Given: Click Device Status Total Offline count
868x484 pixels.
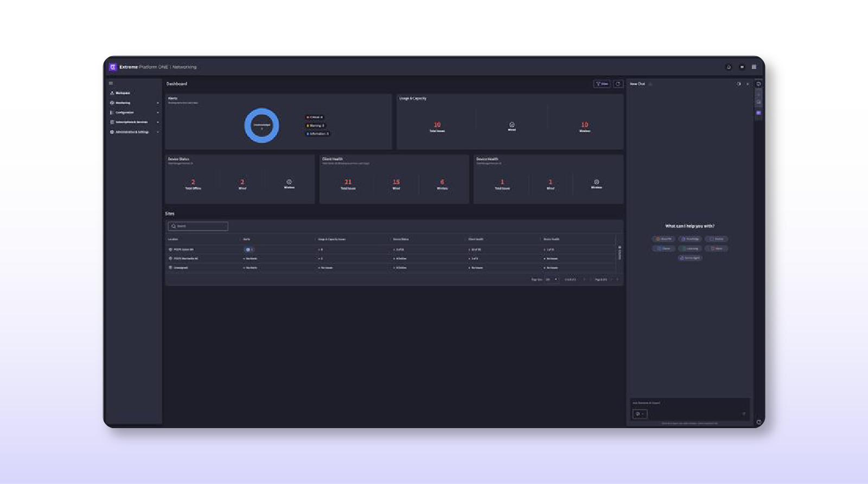Looking at the screenshot, I should pos(193,182).
